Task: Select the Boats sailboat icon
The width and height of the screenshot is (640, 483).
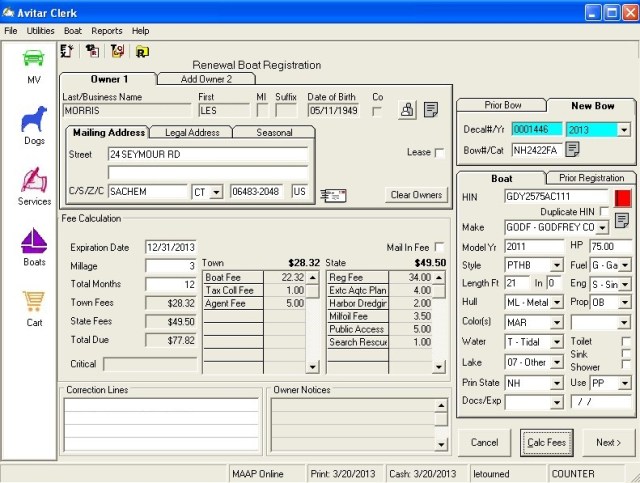Action: coord(34,242)
